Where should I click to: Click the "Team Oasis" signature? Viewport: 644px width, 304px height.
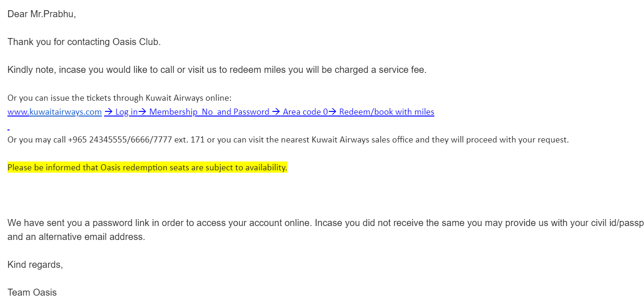[x=32, y=293]
